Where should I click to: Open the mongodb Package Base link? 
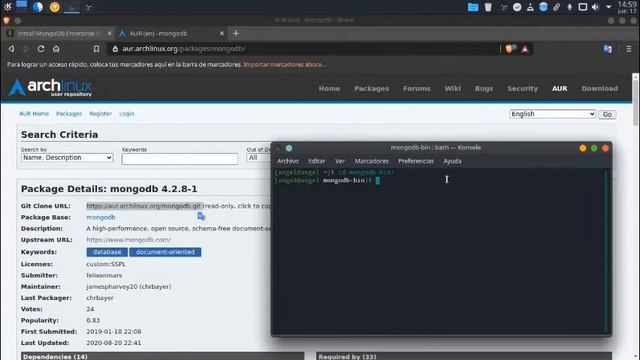coord(101,218)
